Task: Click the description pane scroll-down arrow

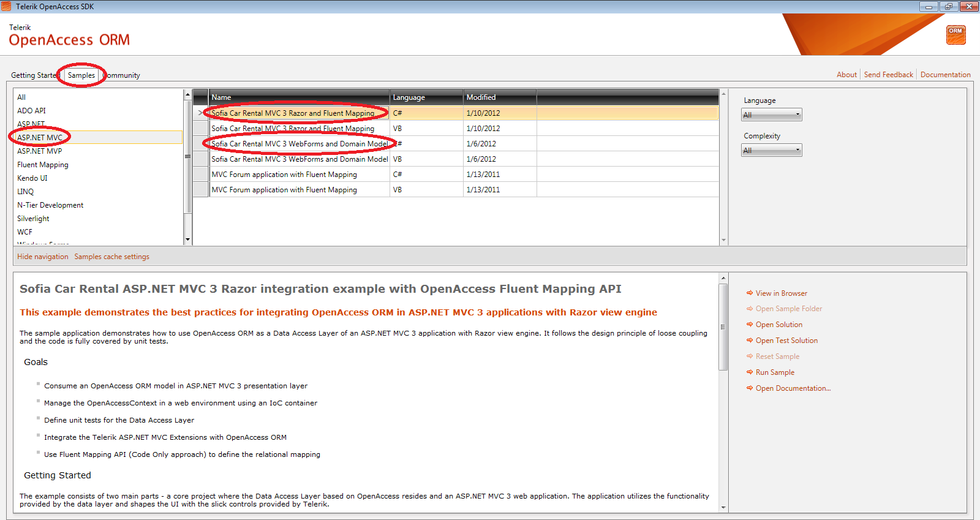Action: click(723, 507)
